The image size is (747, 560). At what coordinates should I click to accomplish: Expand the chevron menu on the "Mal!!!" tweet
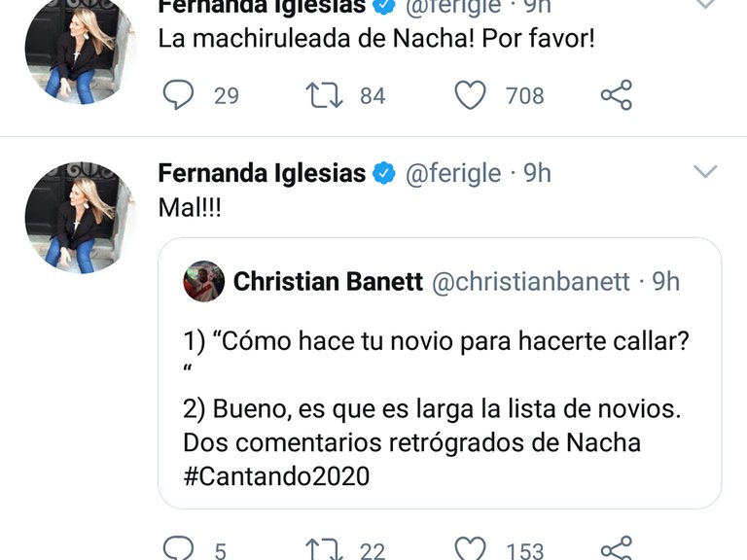(x=704, y=172)
